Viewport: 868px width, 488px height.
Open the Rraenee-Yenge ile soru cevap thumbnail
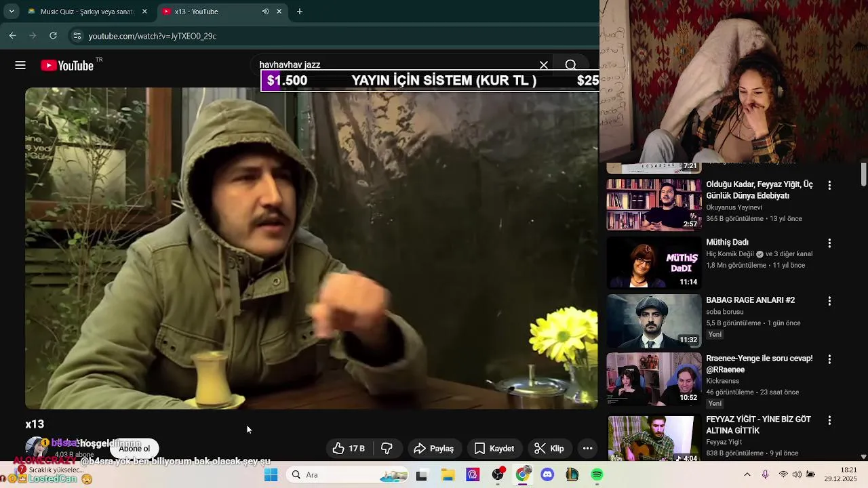pyautogui.click(x=654, y=379)
